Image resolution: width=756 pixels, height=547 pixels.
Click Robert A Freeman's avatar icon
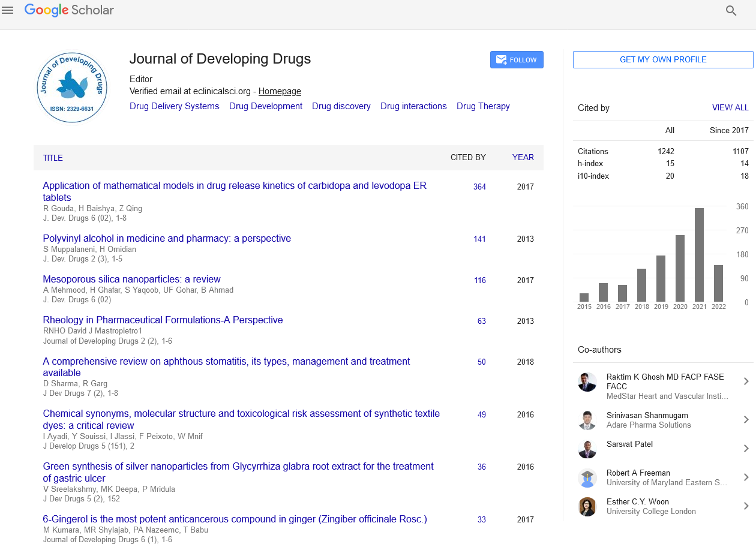click(x=587, y=478)
